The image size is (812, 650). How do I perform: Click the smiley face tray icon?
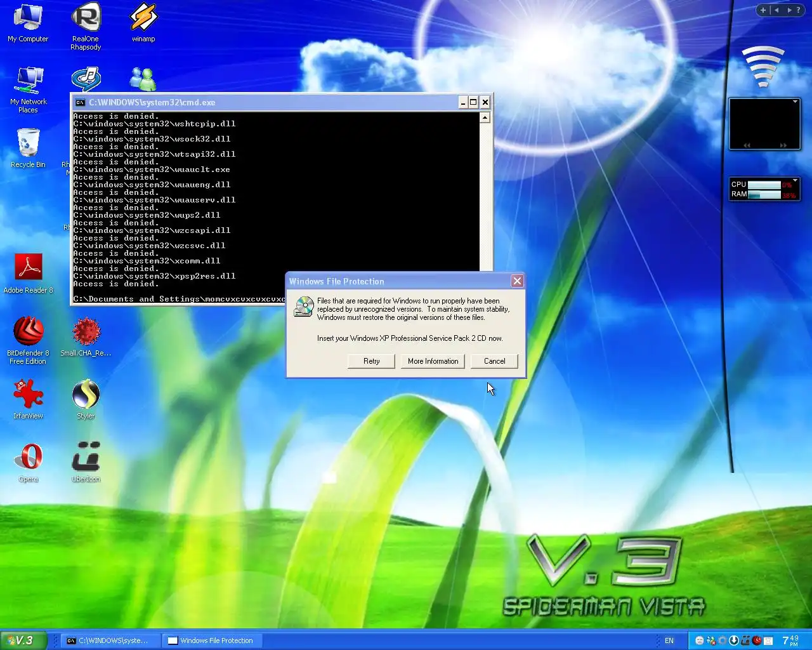pos(699,640)
